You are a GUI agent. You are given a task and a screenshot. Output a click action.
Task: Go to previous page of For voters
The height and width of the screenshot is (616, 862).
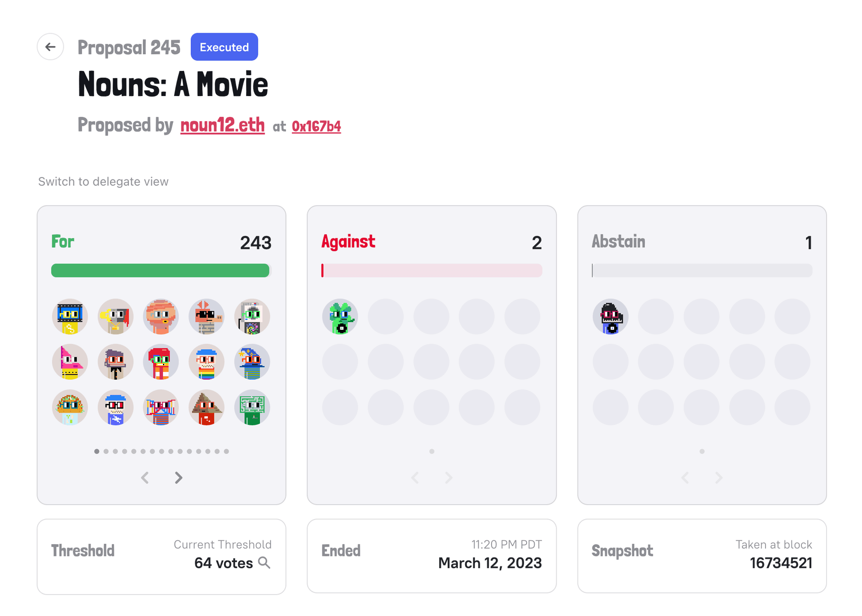click(145, 478)
